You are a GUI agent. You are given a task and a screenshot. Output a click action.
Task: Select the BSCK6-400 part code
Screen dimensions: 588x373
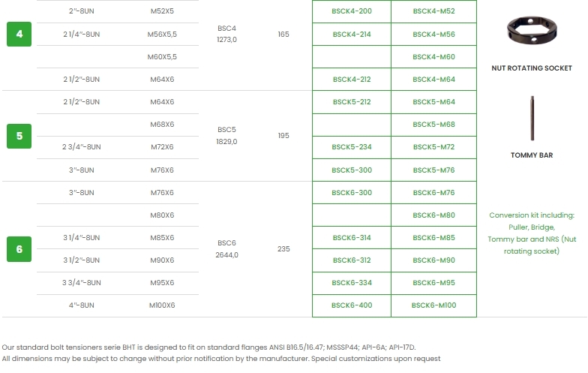[351, 305]
